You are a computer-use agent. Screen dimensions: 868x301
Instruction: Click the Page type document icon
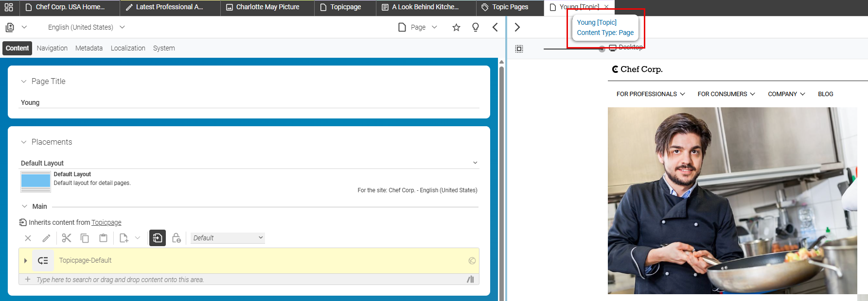pos(402,27)
